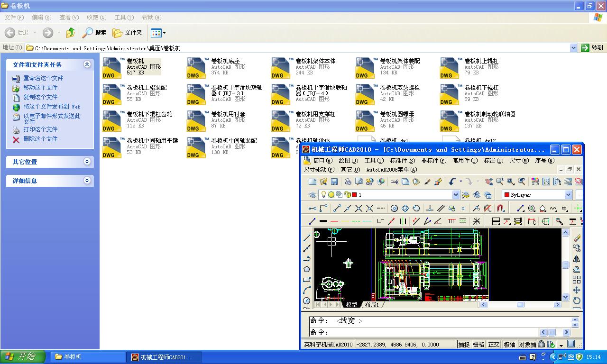The width and height of the screenshot is (607, 364).
Task: Expand the 详细信息 panel
Action: tap(87, 181)
